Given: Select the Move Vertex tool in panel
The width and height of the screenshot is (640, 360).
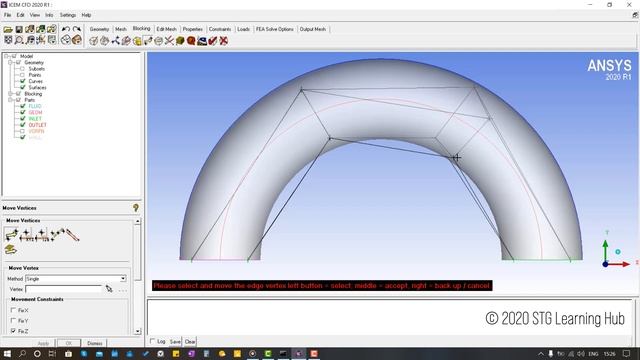Looking at the screenshot, I should tap(11, 235).
